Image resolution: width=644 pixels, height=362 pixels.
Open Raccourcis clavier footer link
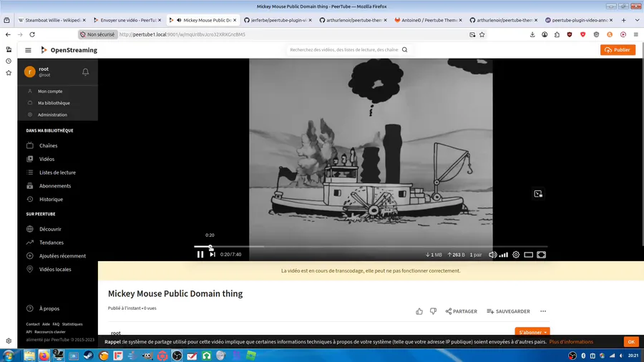pos(49,332)
